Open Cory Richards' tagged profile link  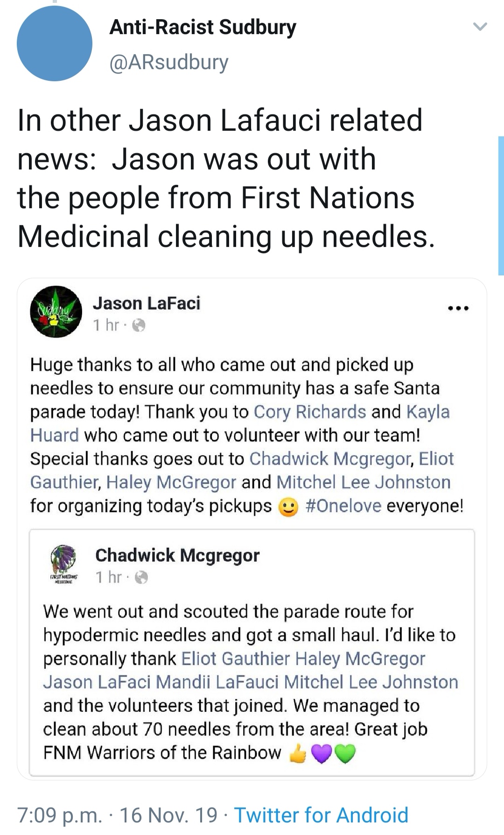(x=310, y=412)
